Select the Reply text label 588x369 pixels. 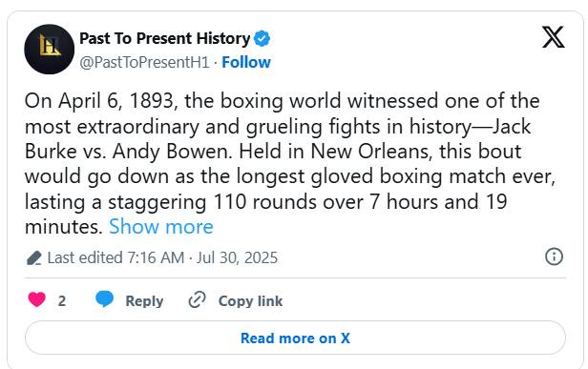tap(144, 301)
